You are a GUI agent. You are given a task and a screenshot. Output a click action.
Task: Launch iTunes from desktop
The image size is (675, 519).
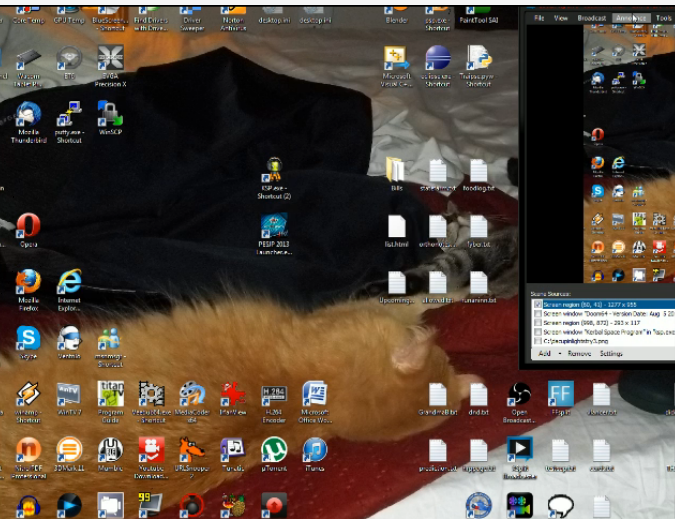click(x=315, y=454)
